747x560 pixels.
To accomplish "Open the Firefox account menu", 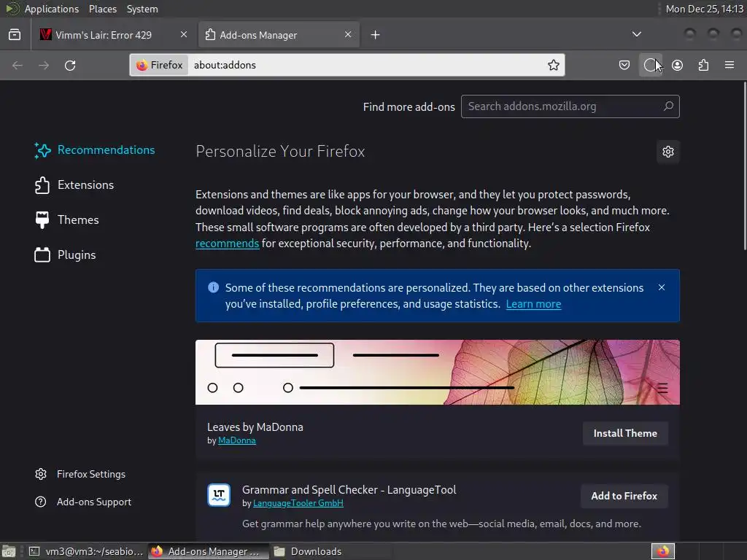I will tap(677, 65).
